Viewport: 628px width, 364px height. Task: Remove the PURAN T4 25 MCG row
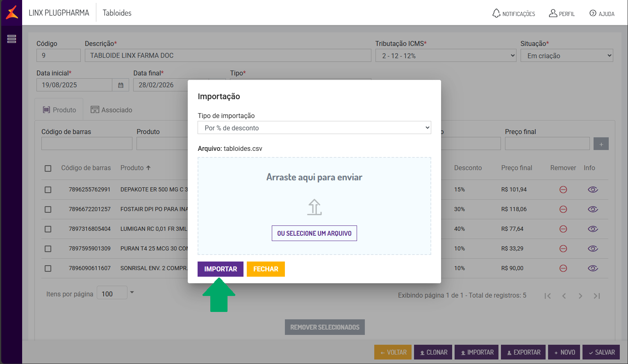[x=563, y=248]
